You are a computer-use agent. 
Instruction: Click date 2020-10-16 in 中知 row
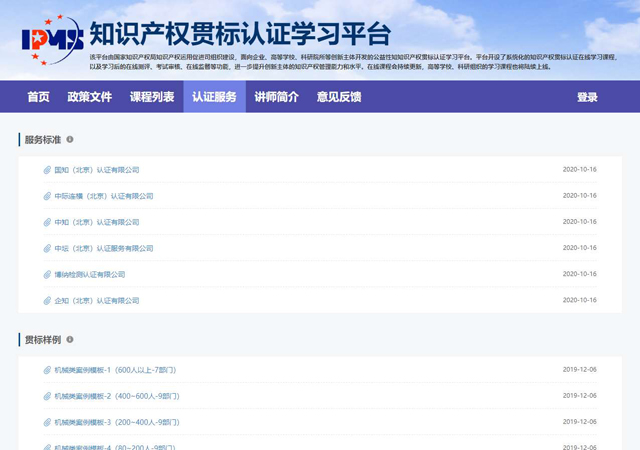tap(580, 222)
